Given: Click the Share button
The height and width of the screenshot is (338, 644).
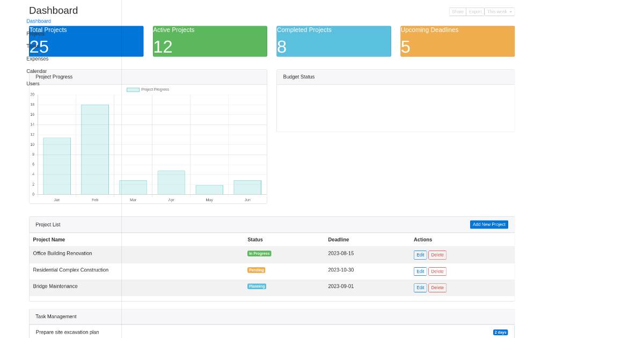Looking at the screenshot, I should tap(457, 11).
